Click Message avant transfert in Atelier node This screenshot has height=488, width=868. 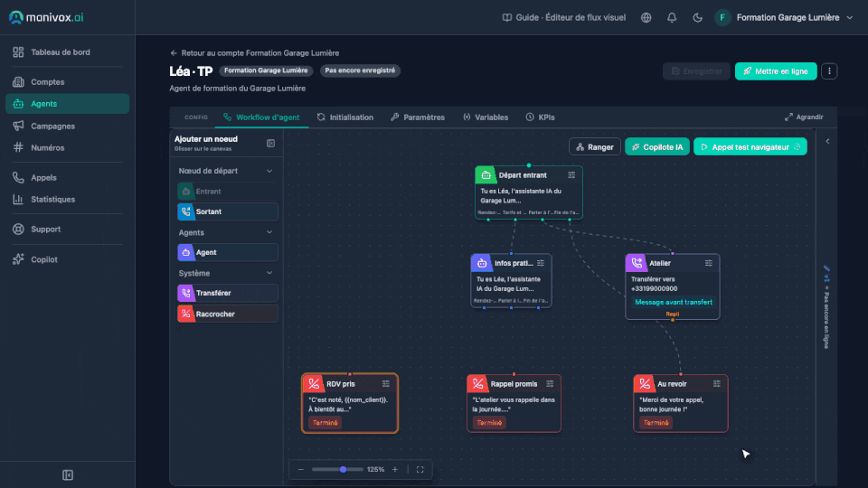673,302
